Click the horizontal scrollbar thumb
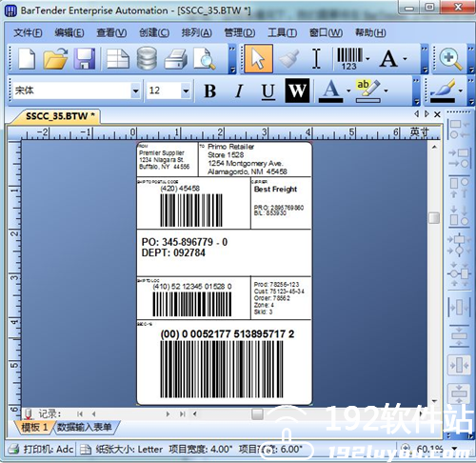This screenshot has height=463, width=476. click(257, 413)
